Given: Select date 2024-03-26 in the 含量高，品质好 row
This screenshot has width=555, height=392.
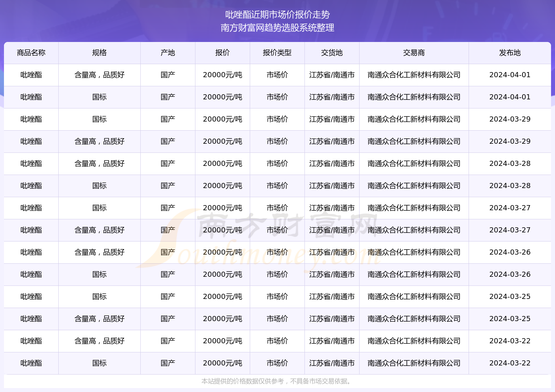Looking at the screenshot, I should (510, 252).
